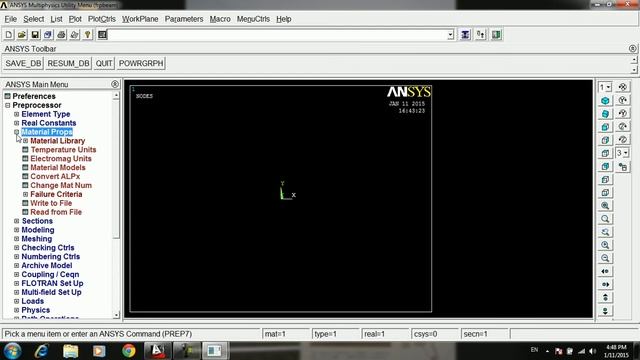Collapse the Material Props tree node
The width and height of the screenshot is (640, 360).
(x=16, y=132)
